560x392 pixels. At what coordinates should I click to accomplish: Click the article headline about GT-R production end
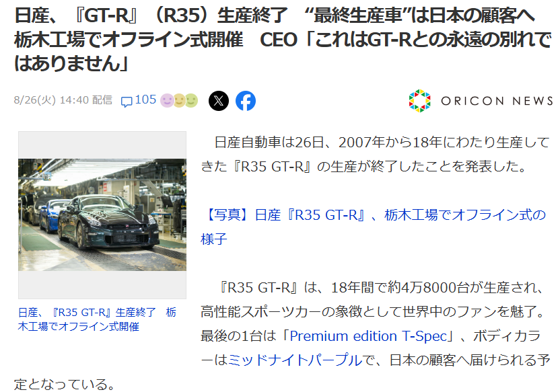click(283, 40)
